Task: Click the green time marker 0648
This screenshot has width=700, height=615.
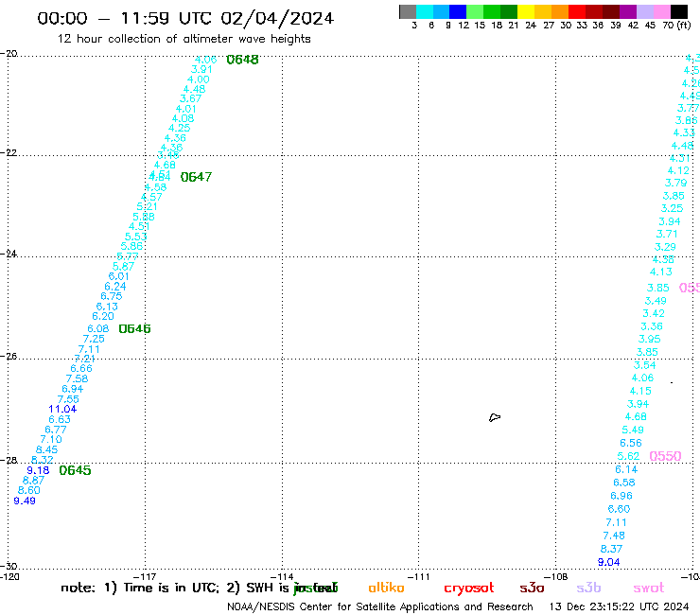Action: point(242,60)
